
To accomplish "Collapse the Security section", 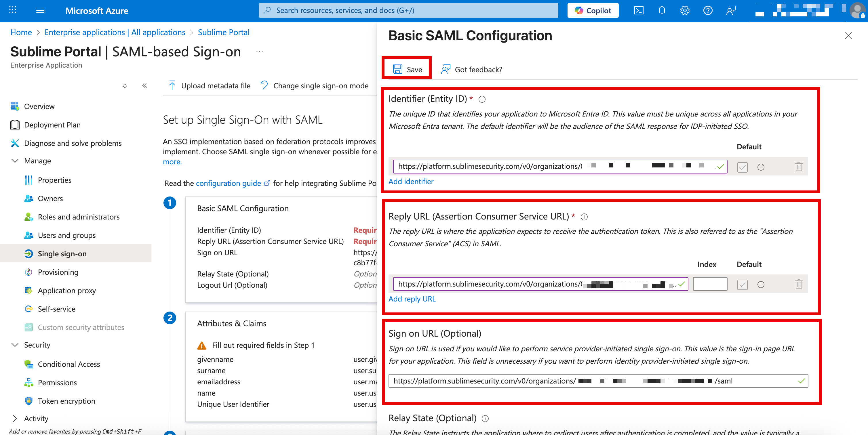I will (15, 345).
